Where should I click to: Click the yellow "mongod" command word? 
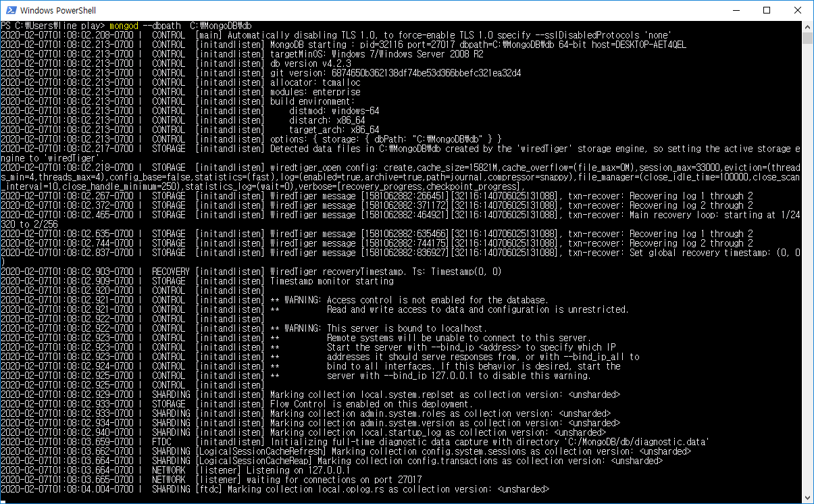pos(124,26)
